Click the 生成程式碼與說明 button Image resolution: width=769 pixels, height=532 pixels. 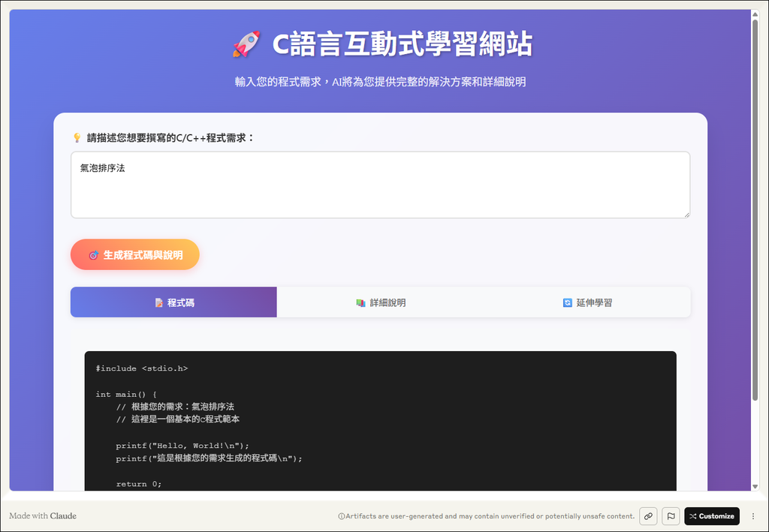pyautogui.click(x=135, y=254)
